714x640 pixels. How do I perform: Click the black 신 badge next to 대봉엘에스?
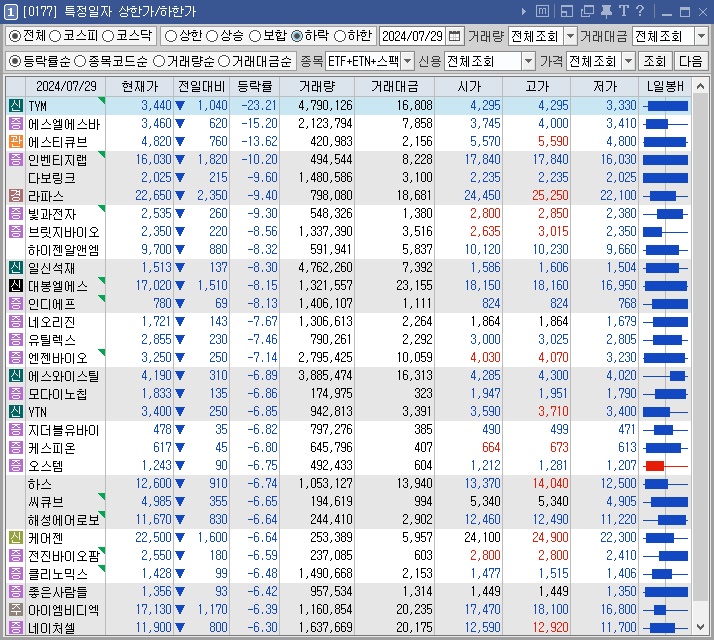[x=16, y=286]
